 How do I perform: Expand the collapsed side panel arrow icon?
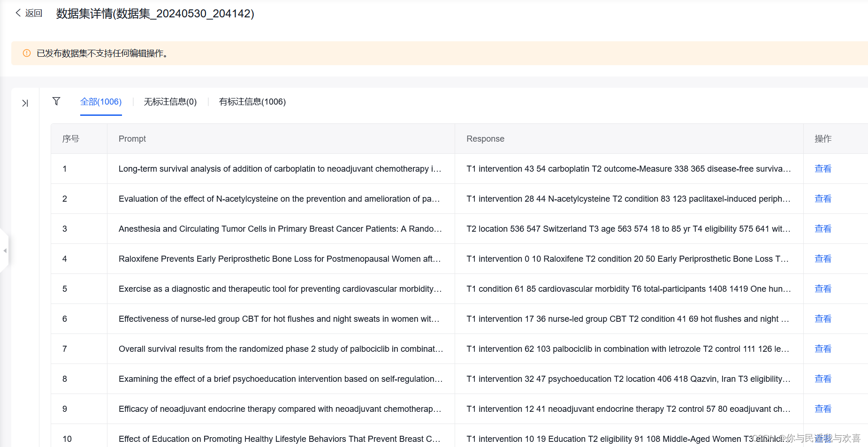click(x=25, y=103)
